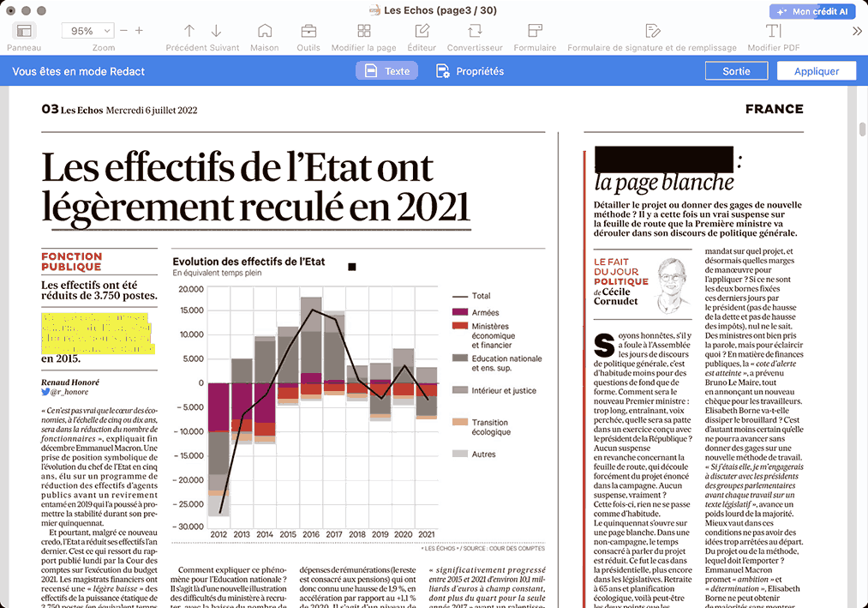Click the 'En équivalent temps plein' subtitle

217,273
